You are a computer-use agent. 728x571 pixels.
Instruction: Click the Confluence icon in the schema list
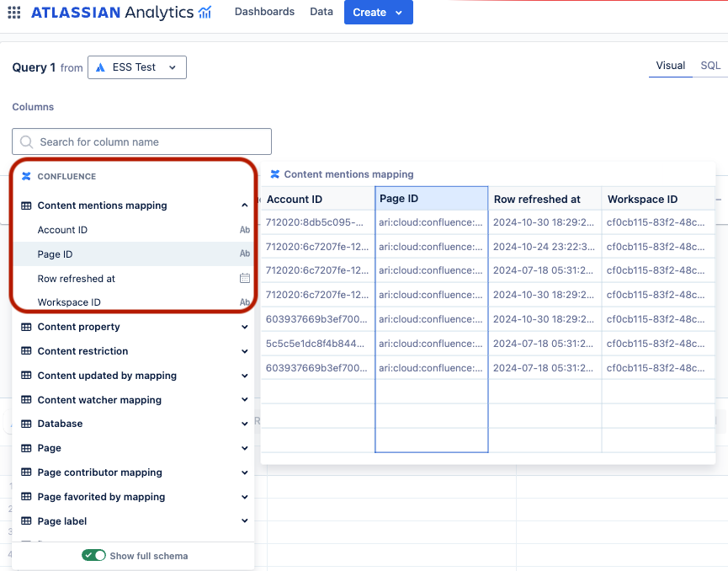coord(26,176)
